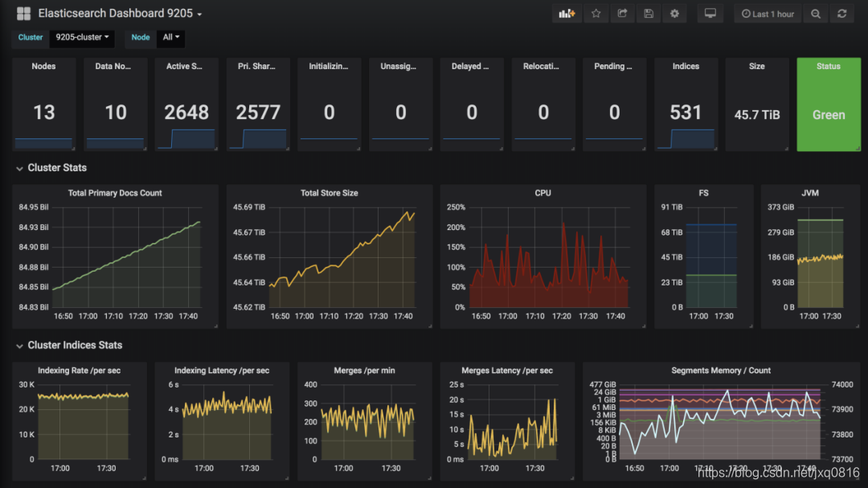
Task: Click the Active Shards panel title
Action: coord(184,66)
